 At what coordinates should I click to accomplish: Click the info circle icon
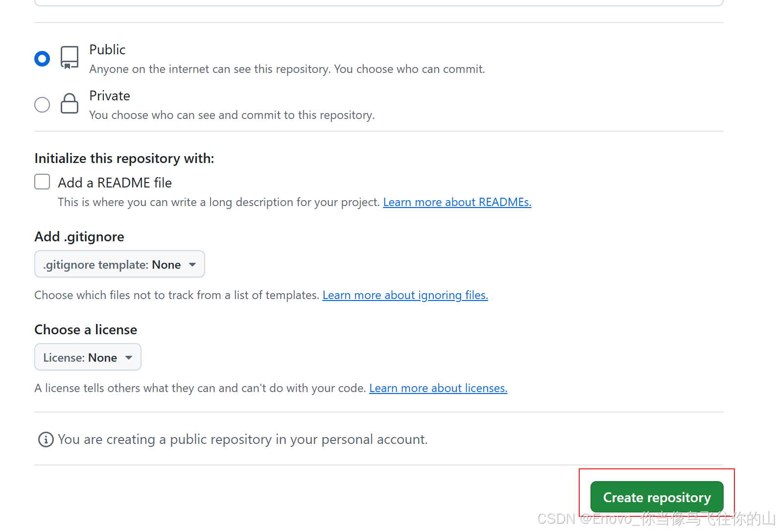[x=46, y=439]
